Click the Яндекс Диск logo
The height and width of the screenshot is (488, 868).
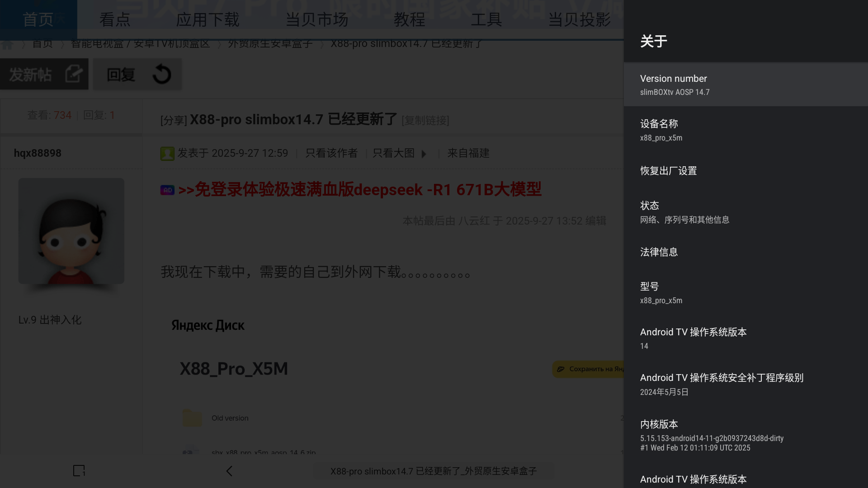click(x=208, y=325)
